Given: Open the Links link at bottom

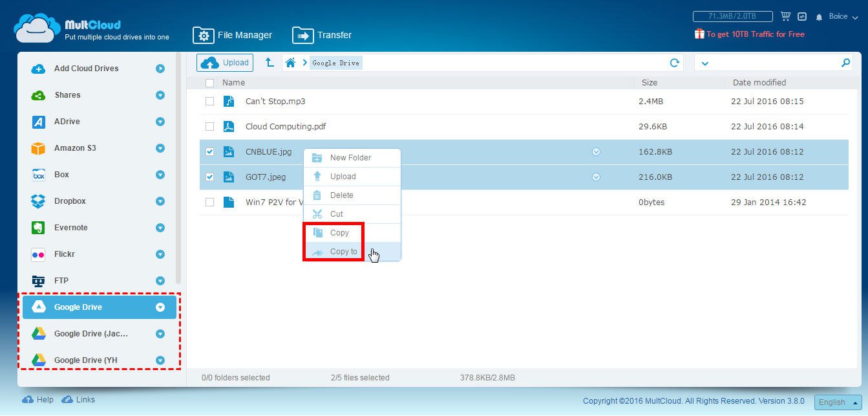Looking at the screenshot, I should tap(78, 400).
